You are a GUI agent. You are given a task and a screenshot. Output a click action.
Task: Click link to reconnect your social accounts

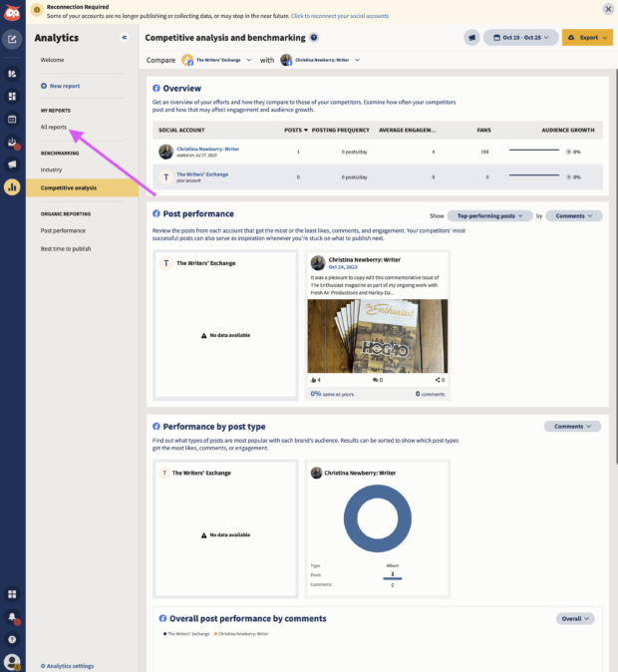tap(340, 16)
